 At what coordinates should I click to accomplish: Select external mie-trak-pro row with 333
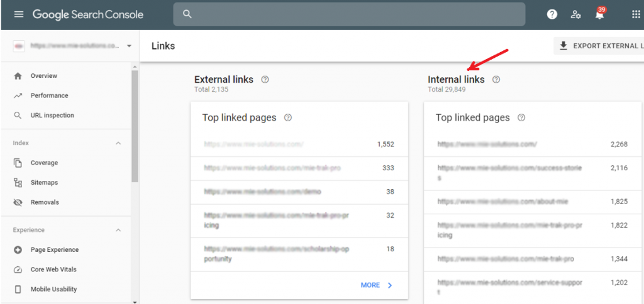coord(299,168)
